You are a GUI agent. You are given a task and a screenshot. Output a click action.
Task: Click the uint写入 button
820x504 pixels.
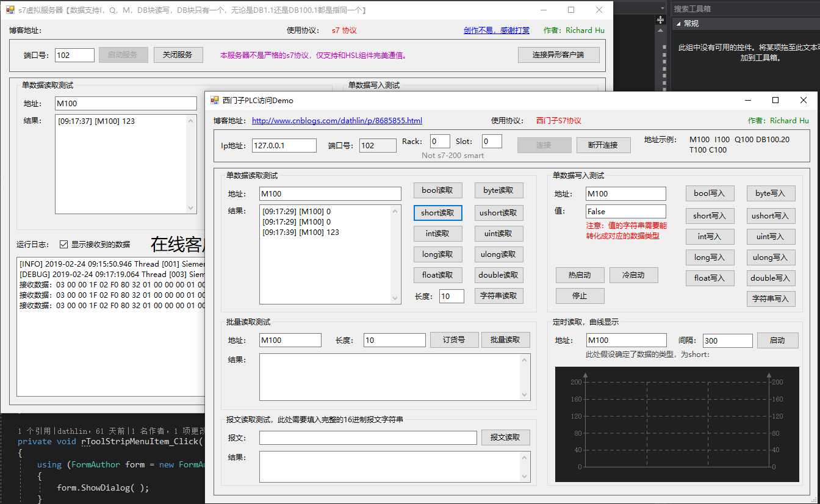point(771,237)
